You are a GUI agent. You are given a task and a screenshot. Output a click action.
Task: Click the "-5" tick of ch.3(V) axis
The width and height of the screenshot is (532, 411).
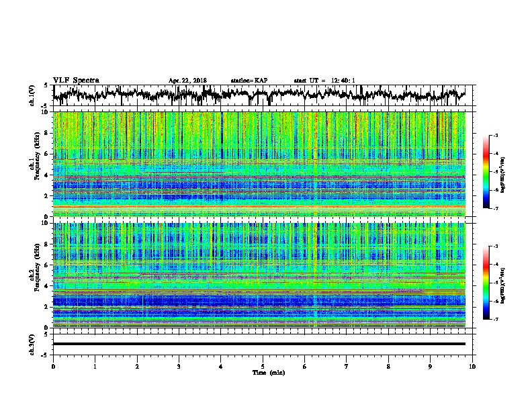pos(45,355)
